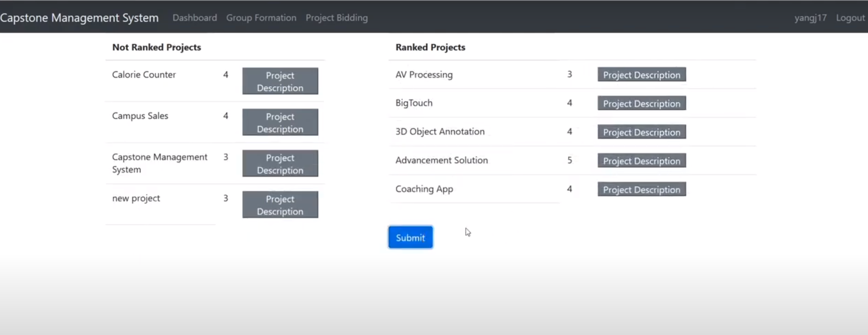868x335 pixels.
Task: Click Capstone Management System brand title
Action: click(x=79, y=18)
